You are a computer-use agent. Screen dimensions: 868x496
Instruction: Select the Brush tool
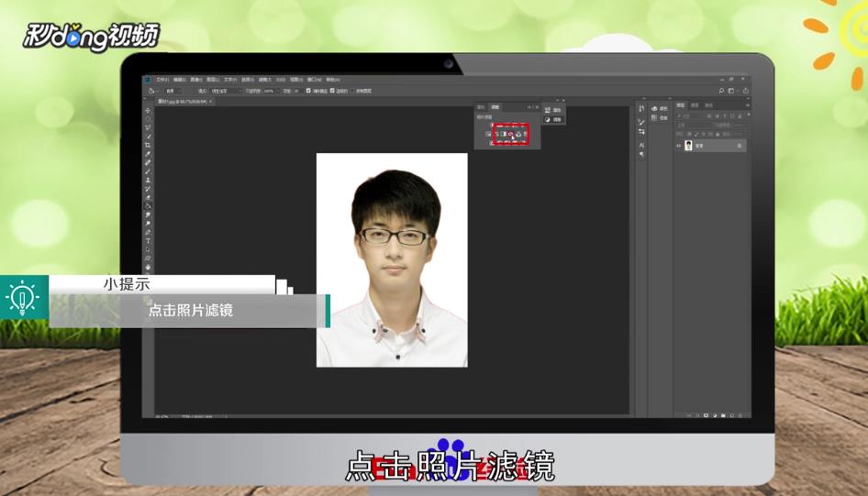[x=148, y=171]
